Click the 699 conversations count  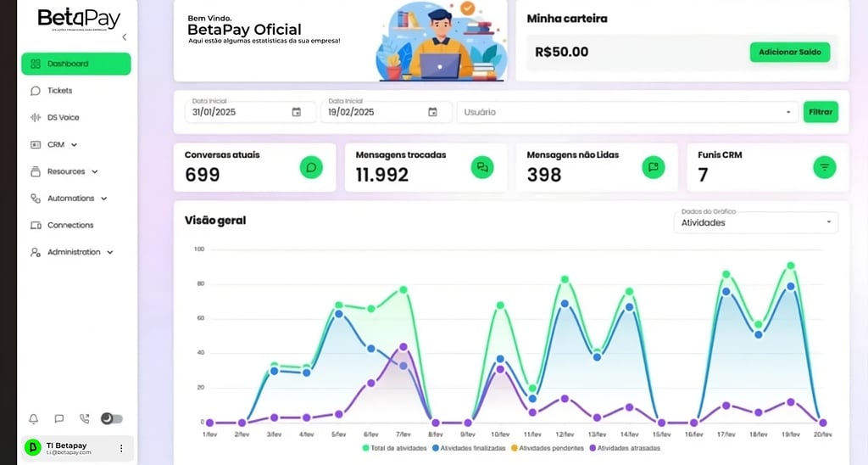[202, 175]
